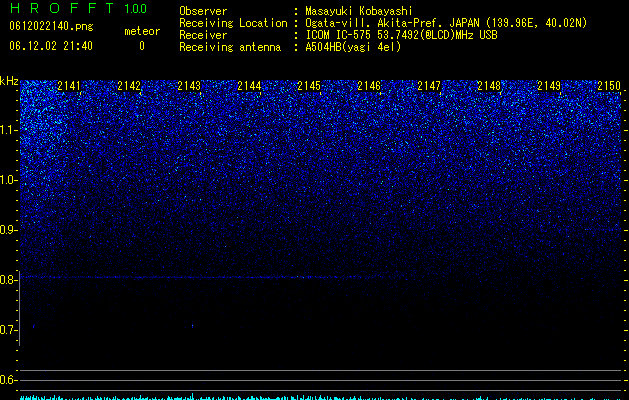Click the 2150 time marker
This screenshot has width=629, height=400.
coord(609,86)
